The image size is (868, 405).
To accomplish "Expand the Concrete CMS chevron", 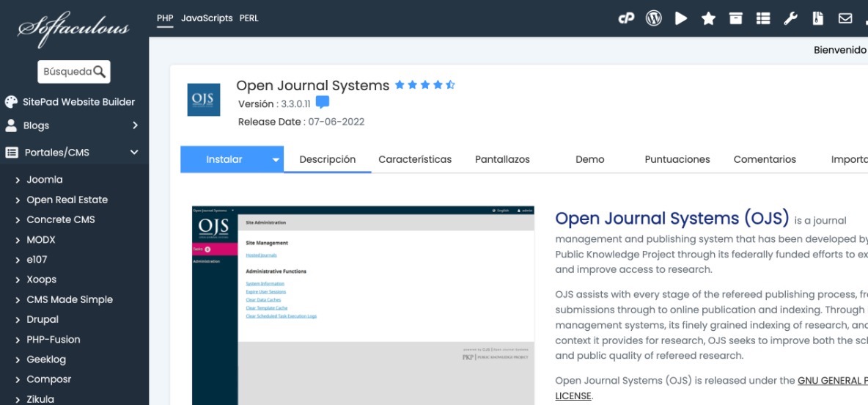I will [x=18, y=220].
